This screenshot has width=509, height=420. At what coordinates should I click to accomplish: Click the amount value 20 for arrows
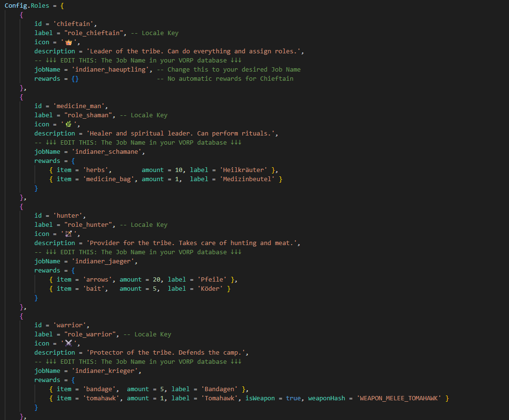coord(157,280)
